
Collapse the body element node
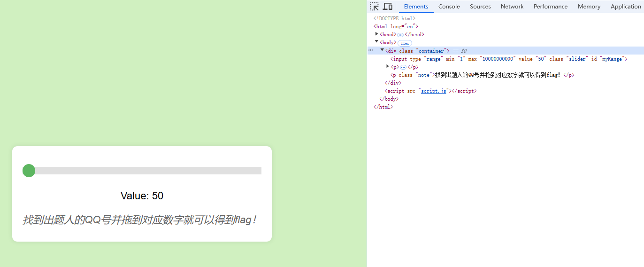376,42
